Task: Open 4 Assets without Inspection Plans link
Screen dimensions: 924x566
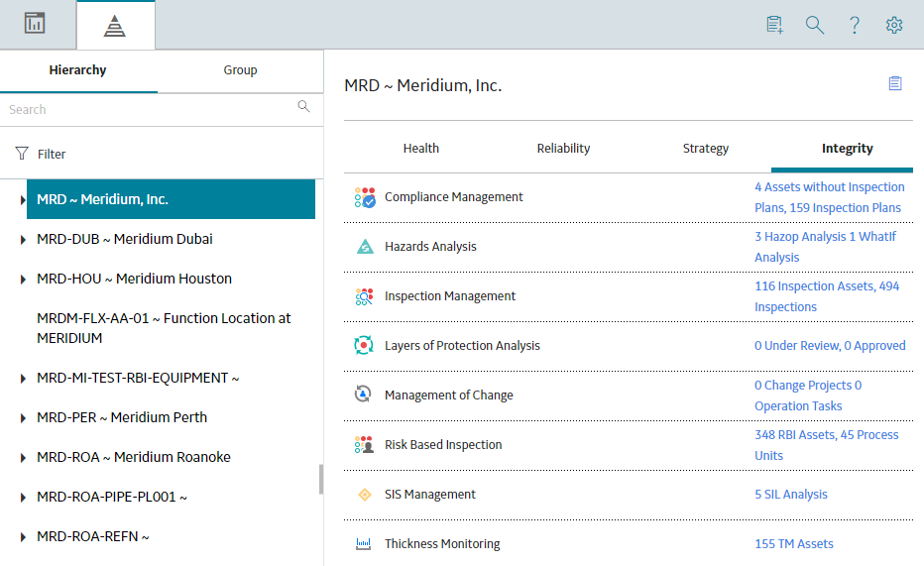Action: tap(829, 197)
